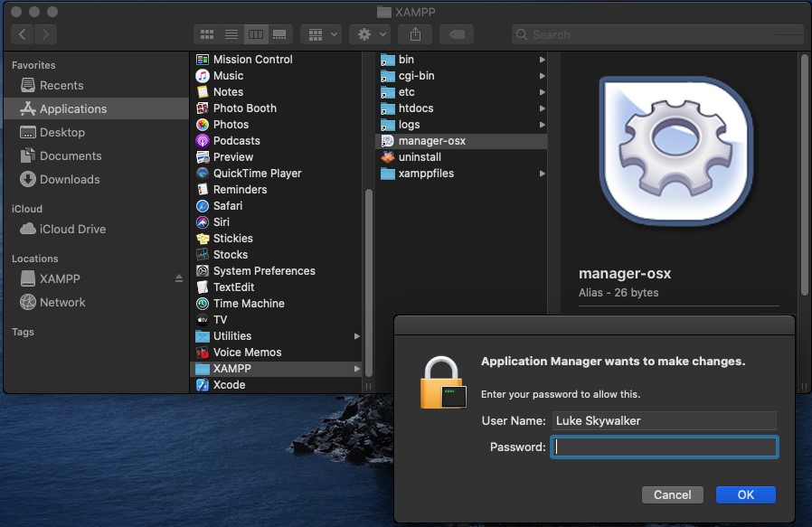
Task: Go back in Finder history
Action: click(x=23, y=34)
